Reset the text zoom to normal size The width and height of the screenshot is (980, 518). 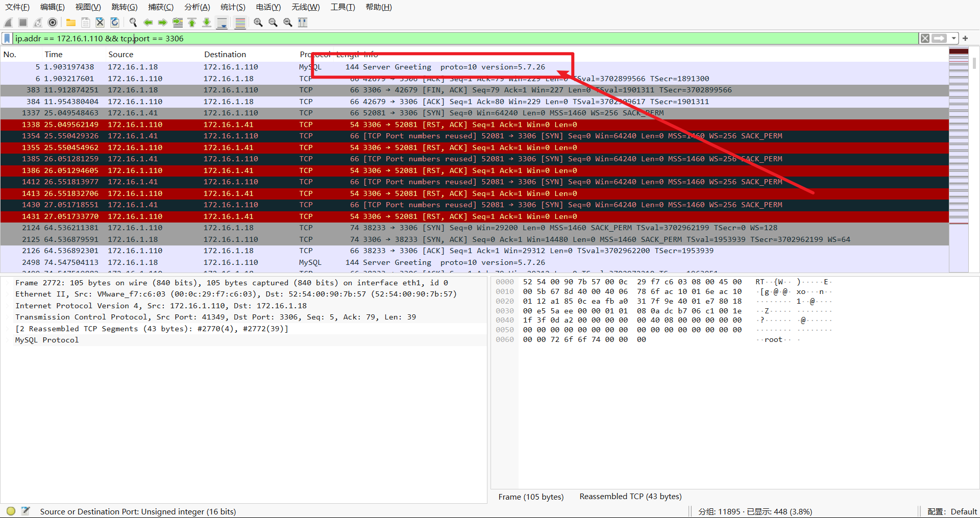pyautogui.click(x=288, y=22)
